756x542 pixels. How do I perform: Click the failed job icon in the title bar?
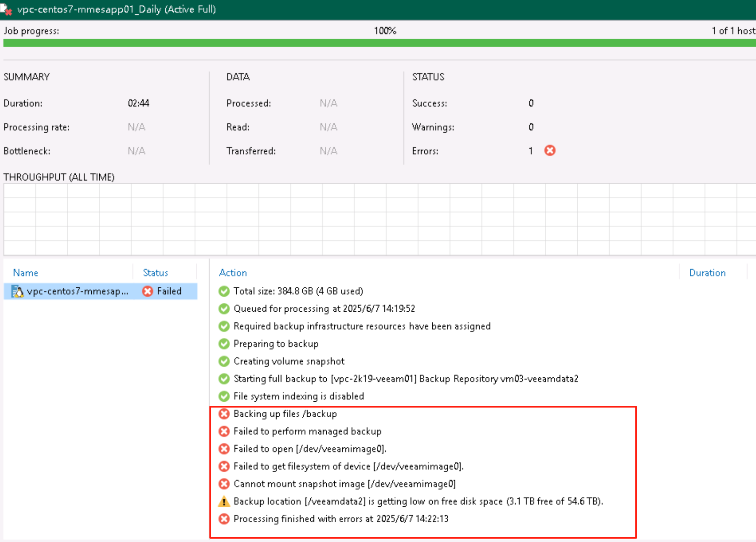tap(6, 9)
